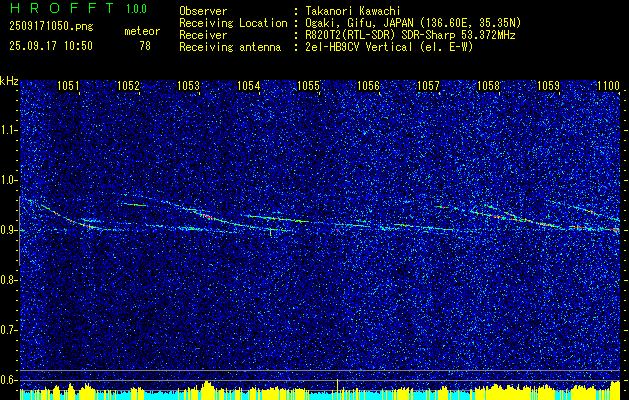629x400 pixels.
Task: Click the 0.9 kHz axis label
Action: click(x=8, y=230)
